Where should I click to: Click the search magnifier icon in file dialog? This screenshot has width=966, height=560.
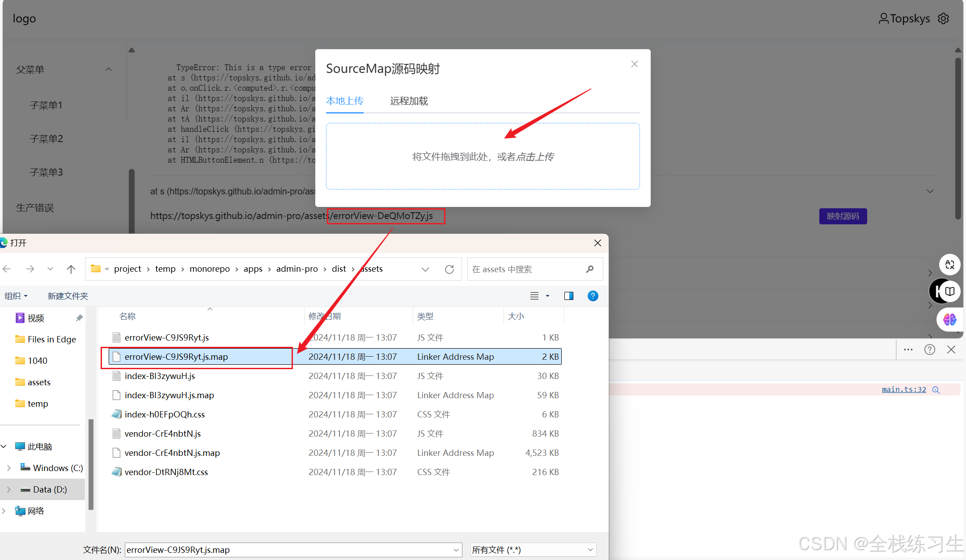click(590, 269)
